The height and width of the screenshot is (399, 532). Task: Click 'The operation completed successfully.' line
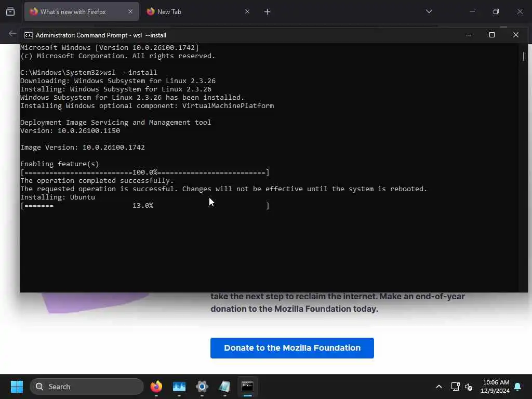97,180
